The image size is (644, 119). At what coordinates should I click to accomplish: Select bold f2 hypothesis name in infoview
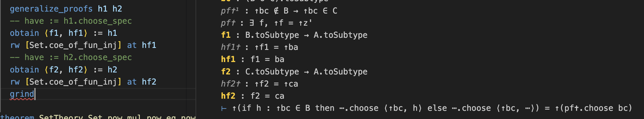[x=226, y=72]
